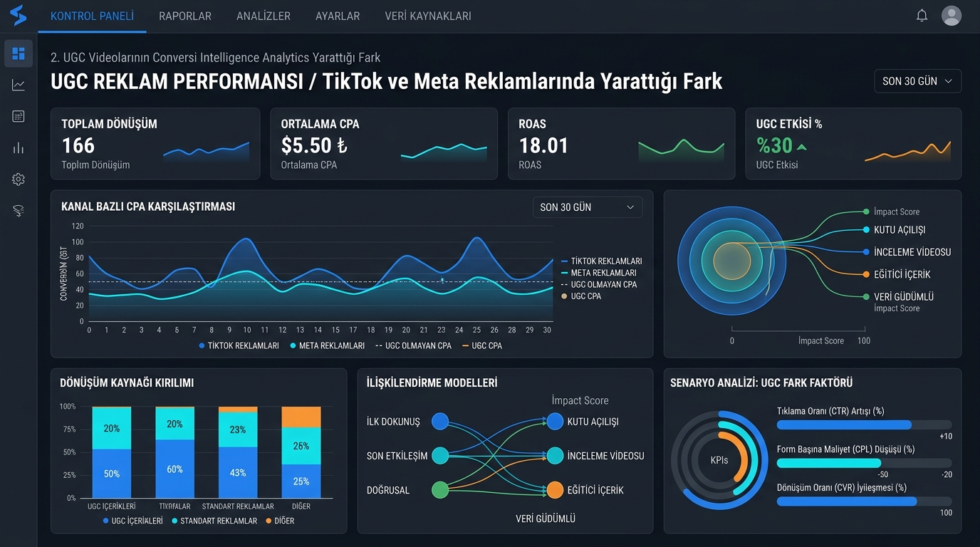
Task: Click the 60% bar segment
Action: [x=174, y=469]
